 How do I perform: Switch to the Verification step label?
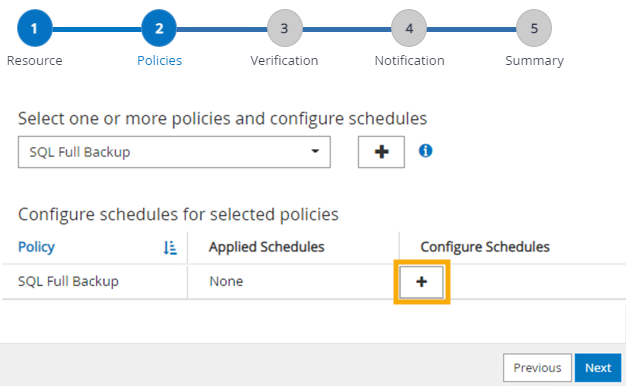[284, 61]
